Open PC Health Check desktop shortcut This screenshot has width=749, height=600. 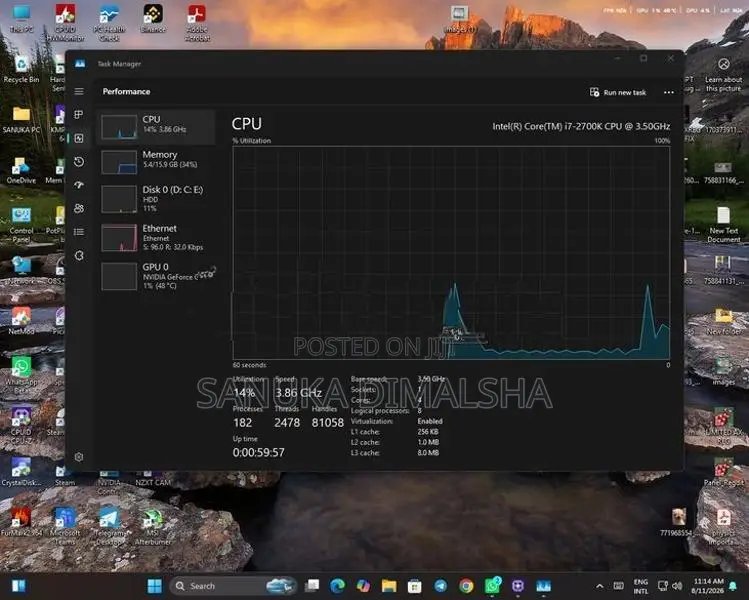click(x=109, y=23)
